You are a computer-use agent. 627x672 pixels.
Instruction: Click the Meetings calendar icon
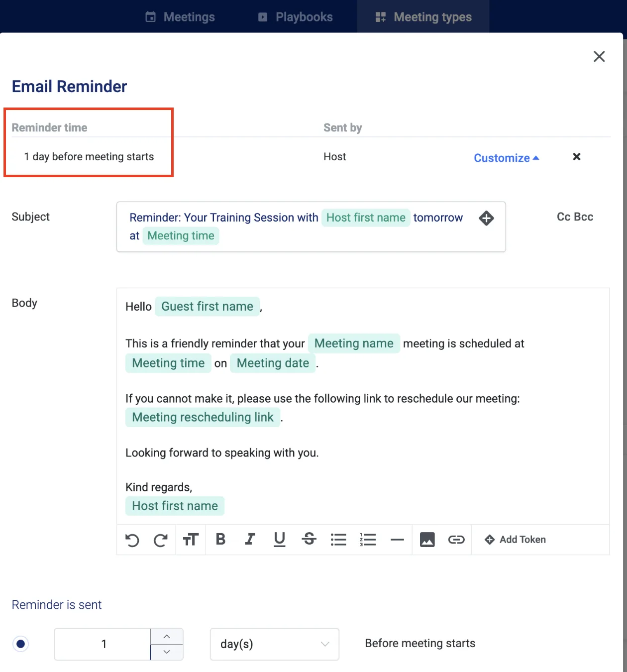tap(150, 17)
